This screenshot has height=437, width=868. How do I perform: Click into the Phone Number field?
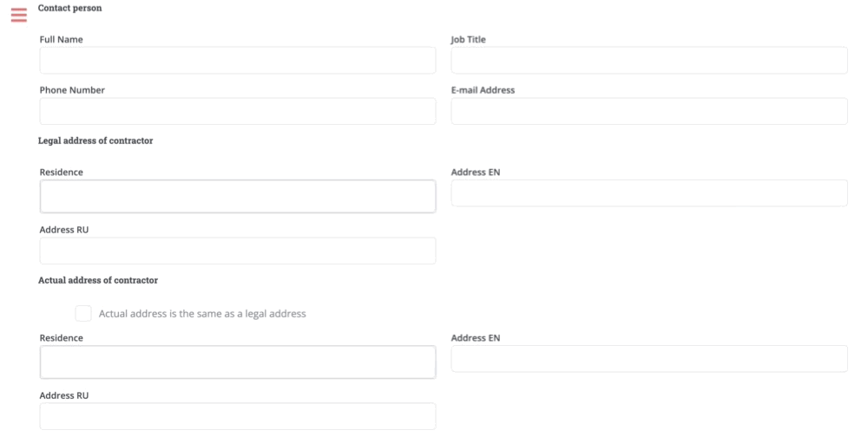click(x=237, y=111)
